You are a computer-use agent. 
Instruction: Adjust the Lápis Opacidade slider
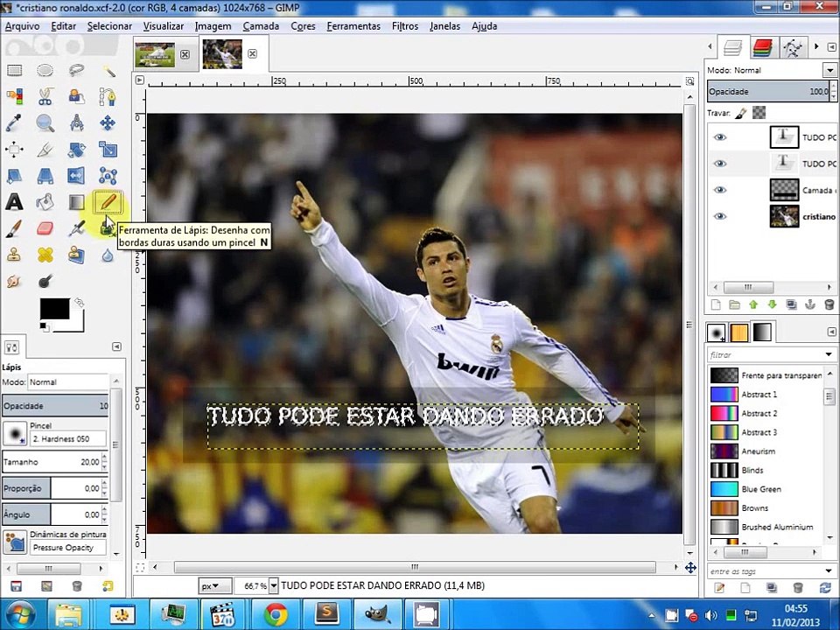point(55,405)
